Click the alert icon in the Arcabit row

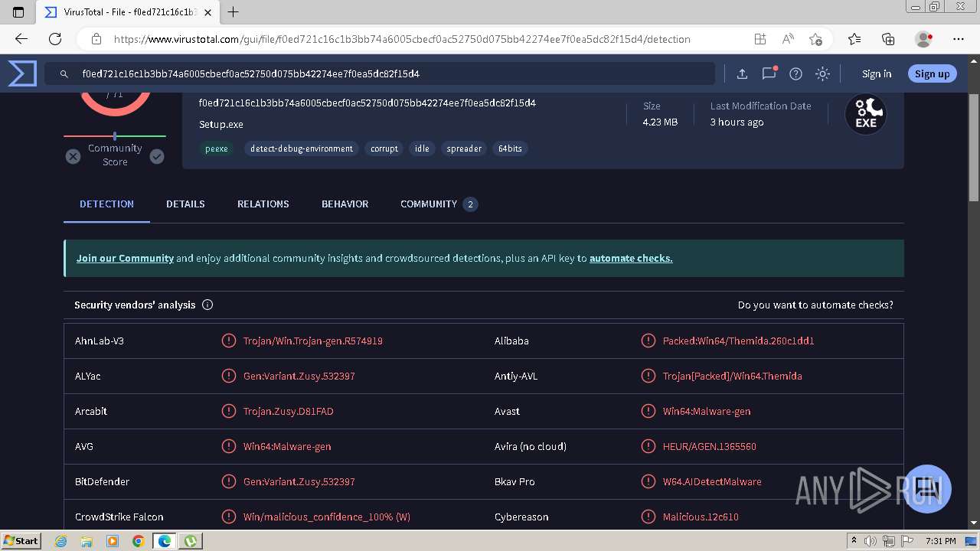pos(228,411)
